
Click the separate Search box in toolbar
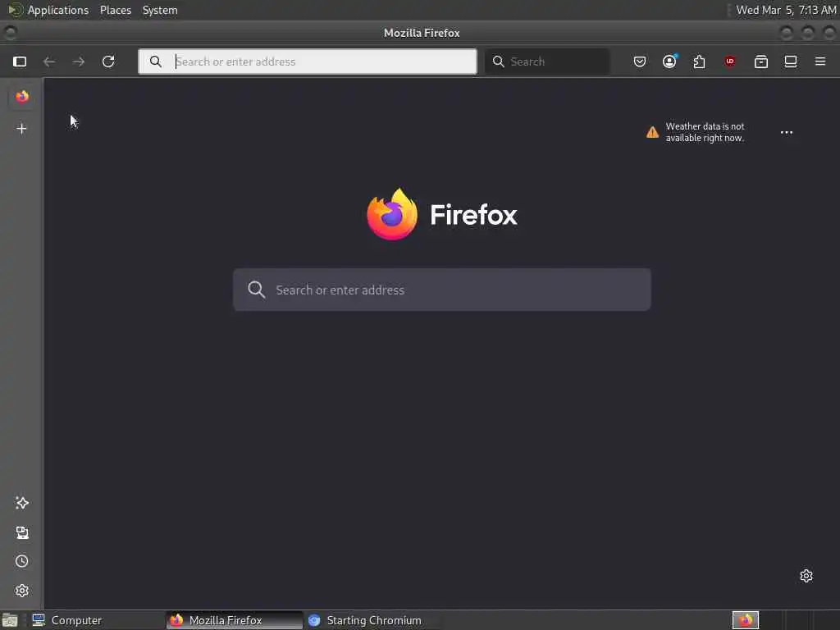[546, 62]
